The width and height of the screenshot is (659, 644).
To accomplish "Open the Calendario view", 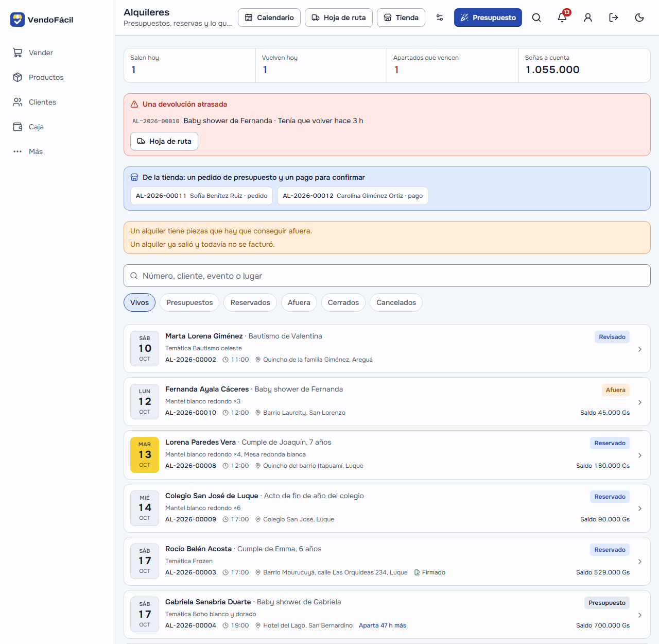I will click(x=269, y=18).
